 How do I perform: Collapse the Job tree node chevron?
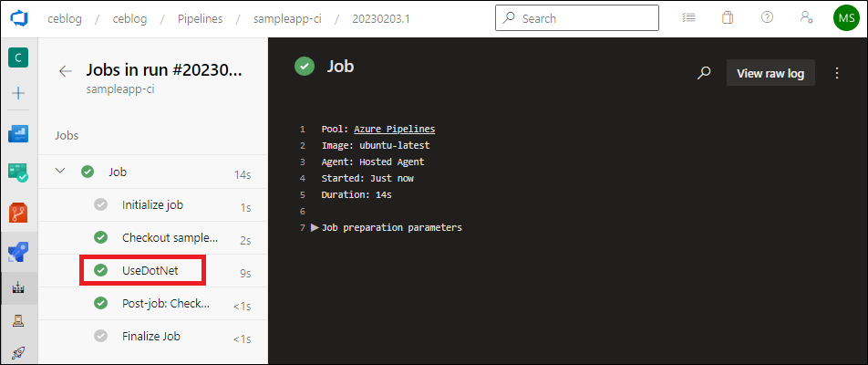click(60, 172)
